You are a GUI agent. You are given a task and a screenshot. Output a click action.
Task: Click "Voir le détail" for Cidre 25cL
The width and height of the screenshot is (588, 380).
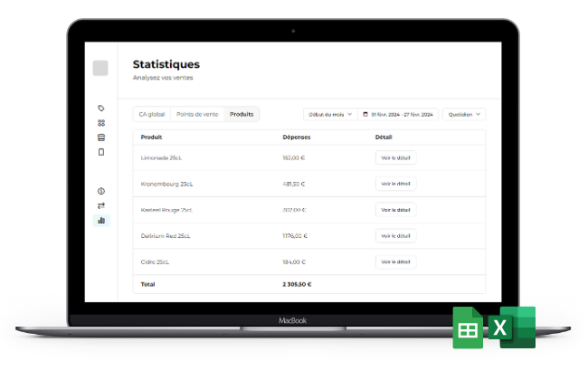(x=395, y=261)
